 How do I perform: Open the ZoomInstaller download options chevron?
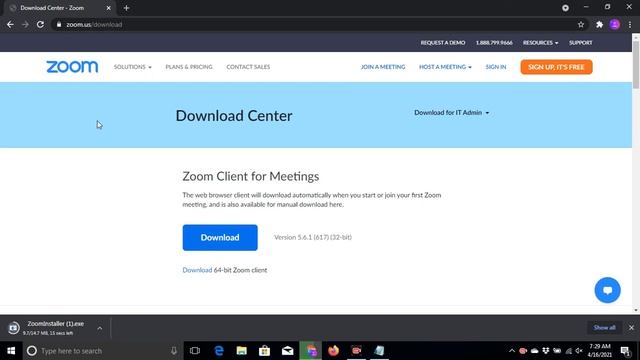tap(100, 328)
